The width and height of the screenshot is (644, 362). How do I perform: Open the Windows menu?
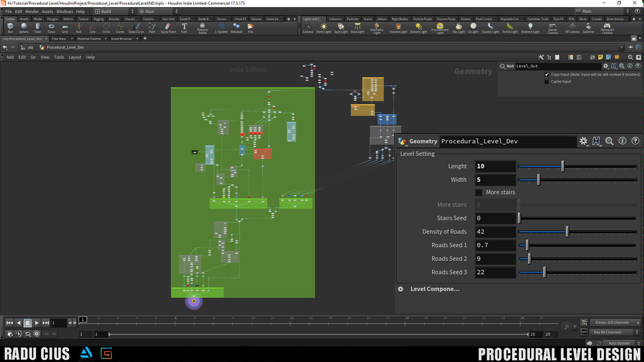[x=64, y=11]
